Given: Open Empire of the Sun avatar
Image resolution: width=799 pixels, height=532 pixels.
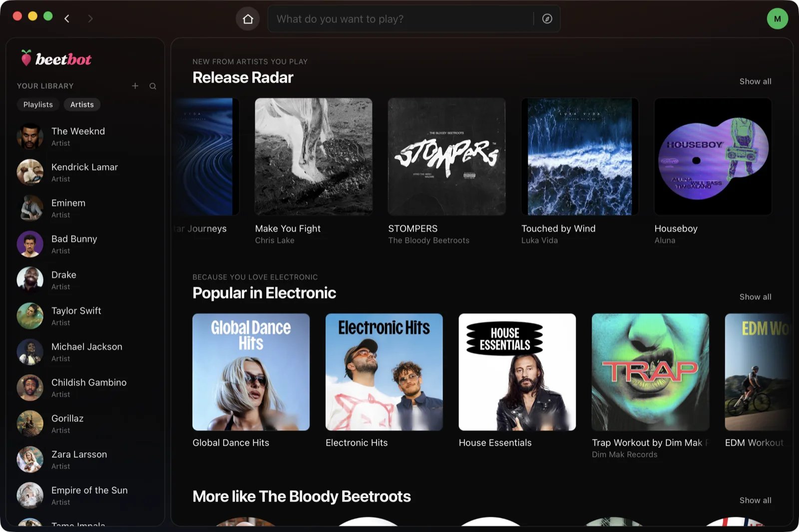Looking at the screenshot, I should click(x=30, y=496).
